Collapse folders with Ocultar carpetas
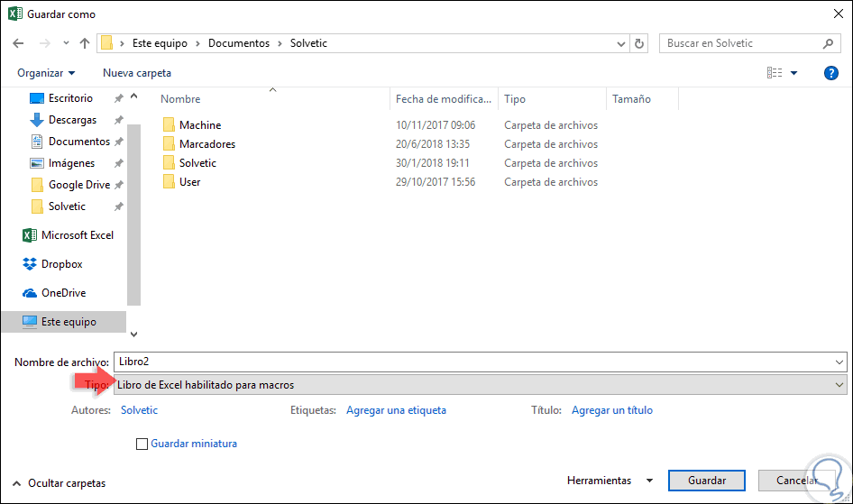The height and width of the screenshot is (504, 853). point(59,483)
